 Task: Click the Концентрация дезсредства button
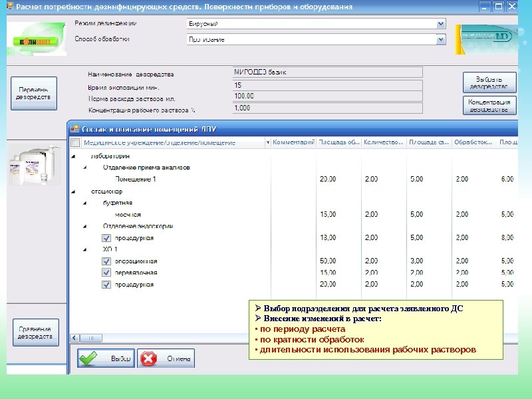coord(489,106)
